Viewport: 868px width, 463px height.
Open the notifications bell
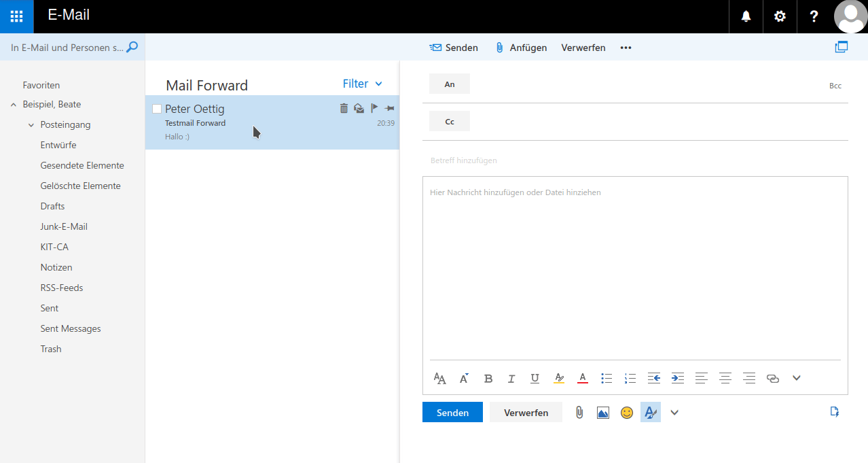(746, 16)
